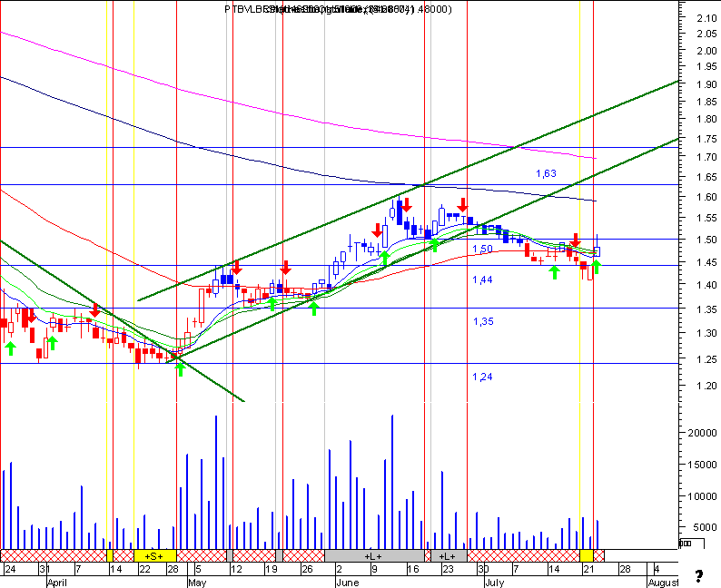Click date label 21 in July

pyautogui.click(x=589, y=569)
